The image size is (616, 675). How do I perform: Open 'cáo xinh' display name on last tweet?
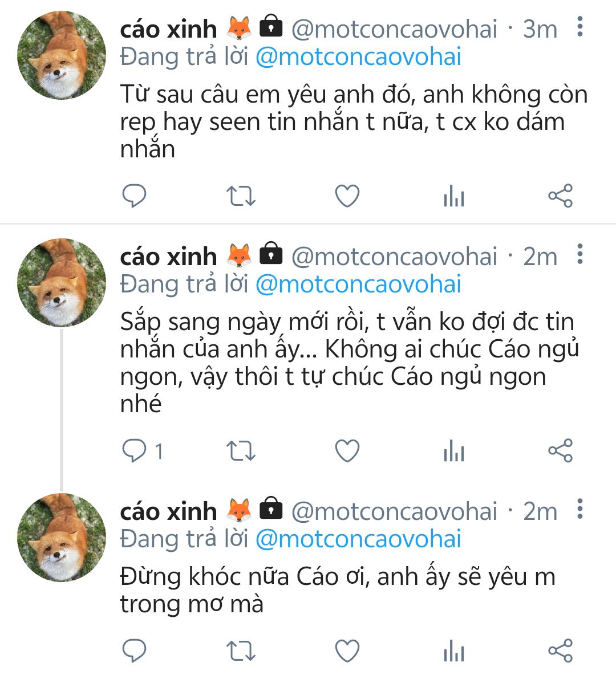click(168, 511)
